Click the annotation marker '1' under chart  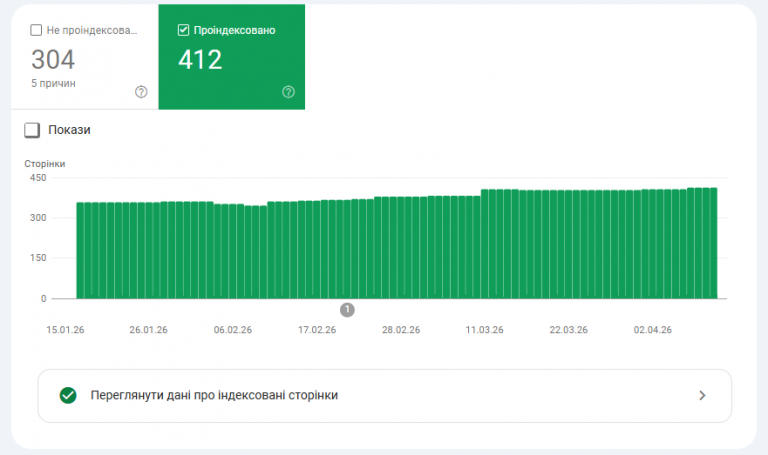[x=347, y=310]
